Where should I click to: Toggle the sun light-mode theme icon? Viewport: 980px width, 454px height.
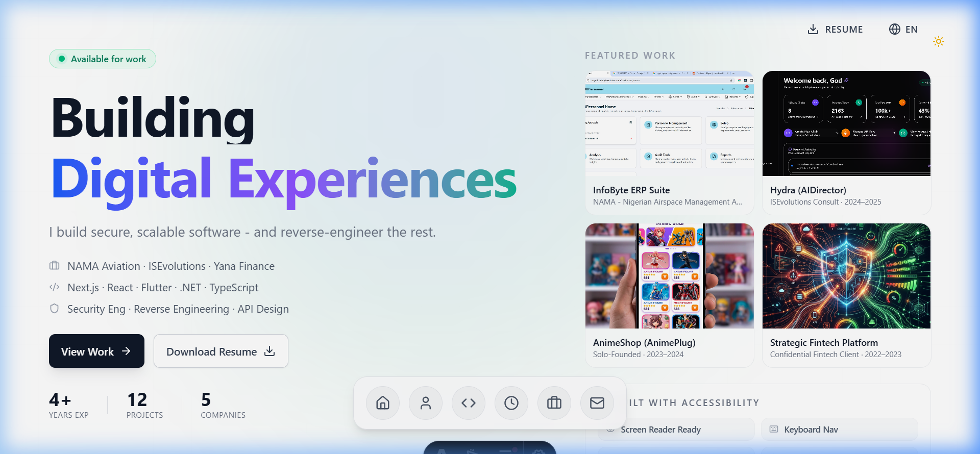939,41
